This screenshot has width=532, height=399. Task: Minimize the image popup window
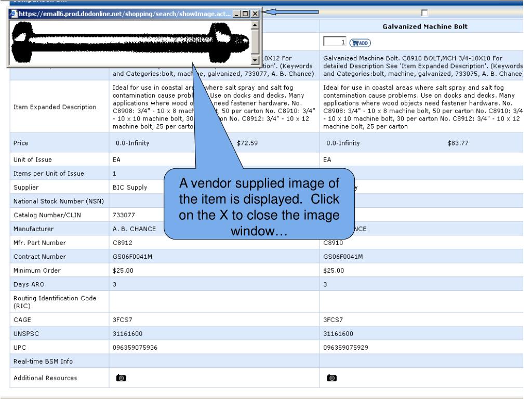pyautogui.click(x=237, y=14)
